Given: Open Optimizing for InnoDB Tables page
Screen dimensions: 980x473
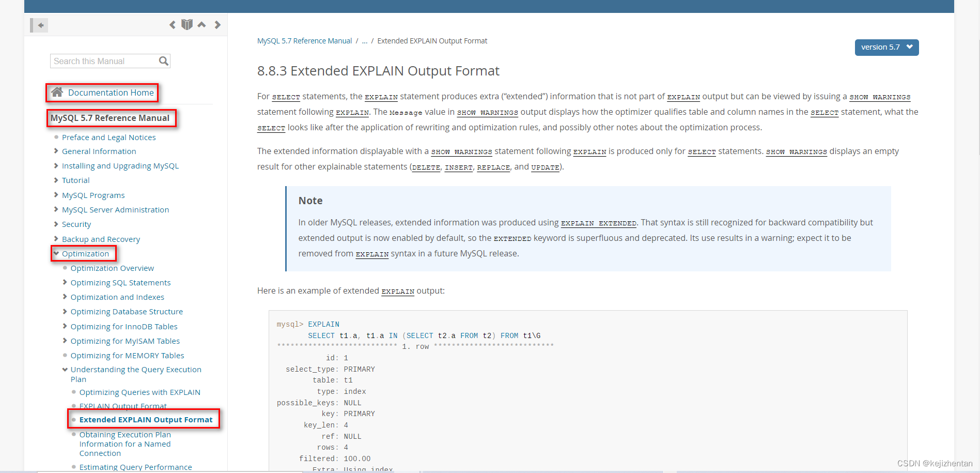Looking at the screenshot, I should (124, 326).
